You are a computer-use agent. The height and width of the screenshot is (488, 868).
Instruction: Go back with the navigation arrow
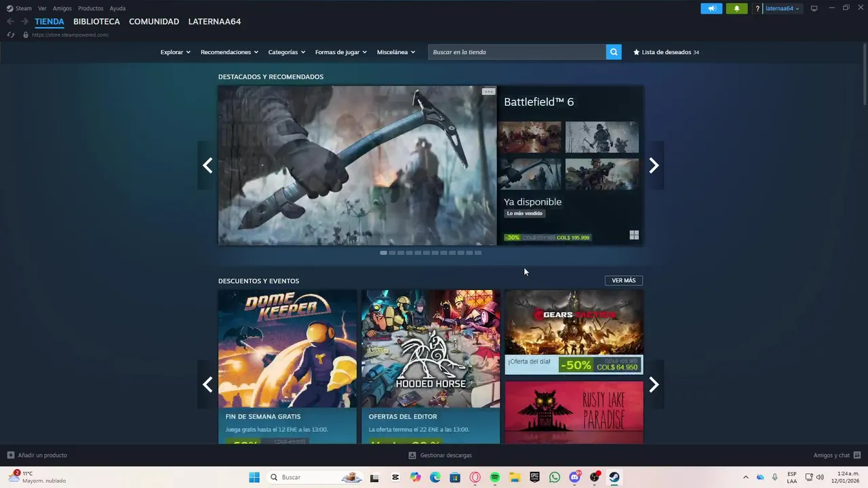pos(10,22)
